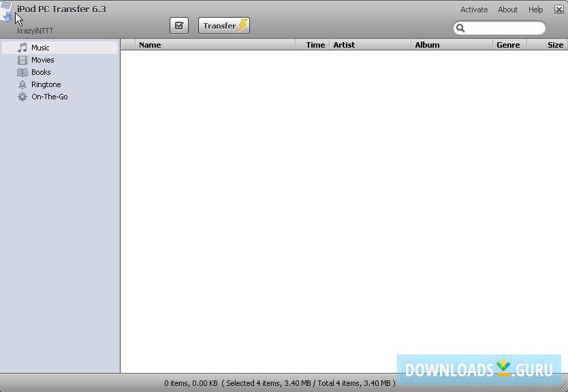568x392 pixels.
Task: Click the Music note icon in sidebar
Action: [22, 48]
